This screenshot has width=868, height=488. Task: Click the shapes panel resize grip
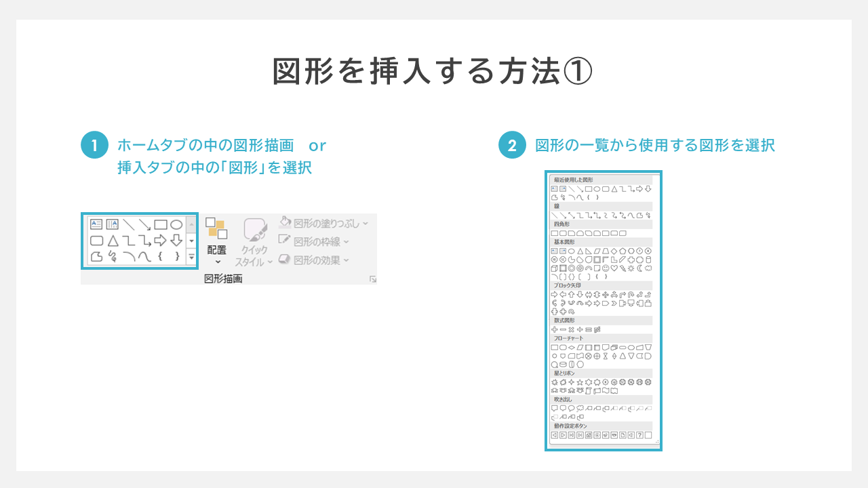click(x=657, y=442)
